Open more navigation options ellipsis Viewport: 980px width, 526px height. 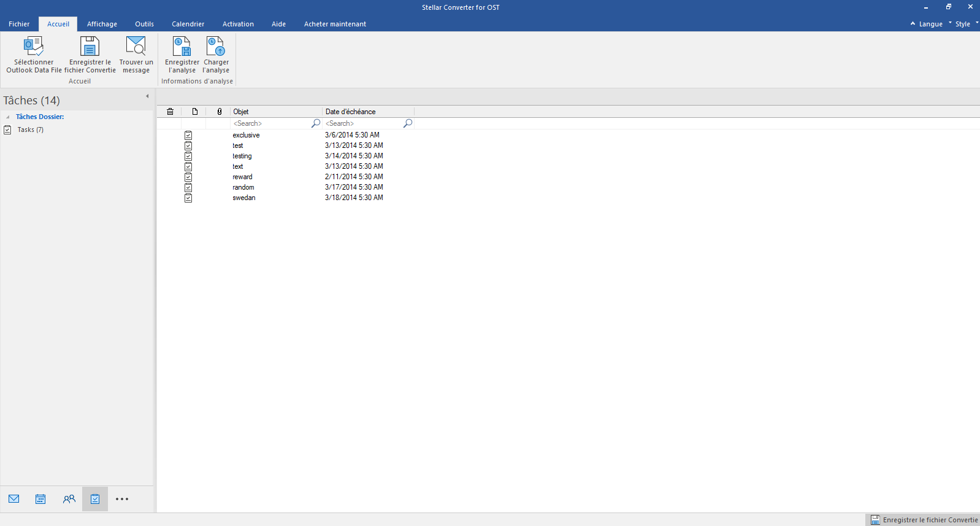click(x=122, y=499)
